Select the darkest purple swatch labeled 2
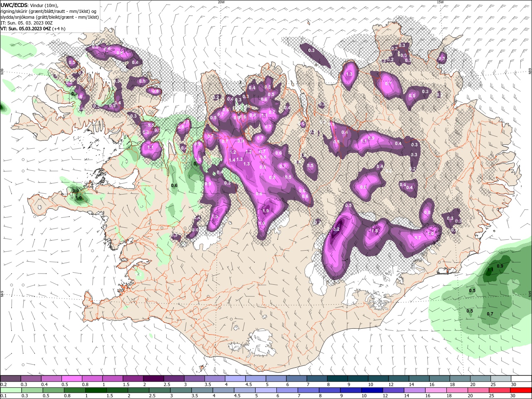532x399 pixels. pos(153,379)
